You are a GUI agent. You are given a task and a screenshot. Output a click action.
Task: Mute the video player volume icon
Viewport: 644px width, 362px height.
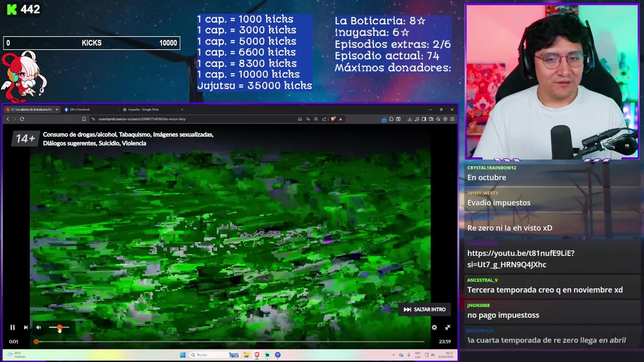[x=39, y=327]
